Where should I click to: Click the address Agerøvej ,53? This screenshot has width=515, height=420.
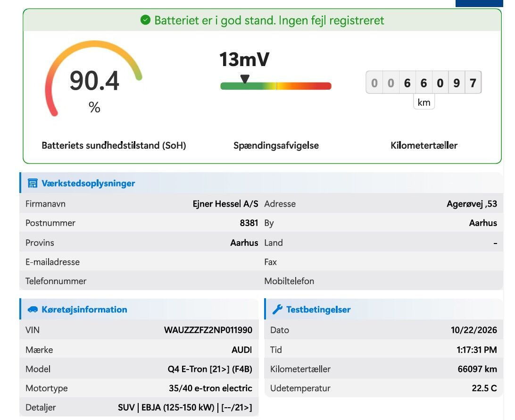coord(472,204)
